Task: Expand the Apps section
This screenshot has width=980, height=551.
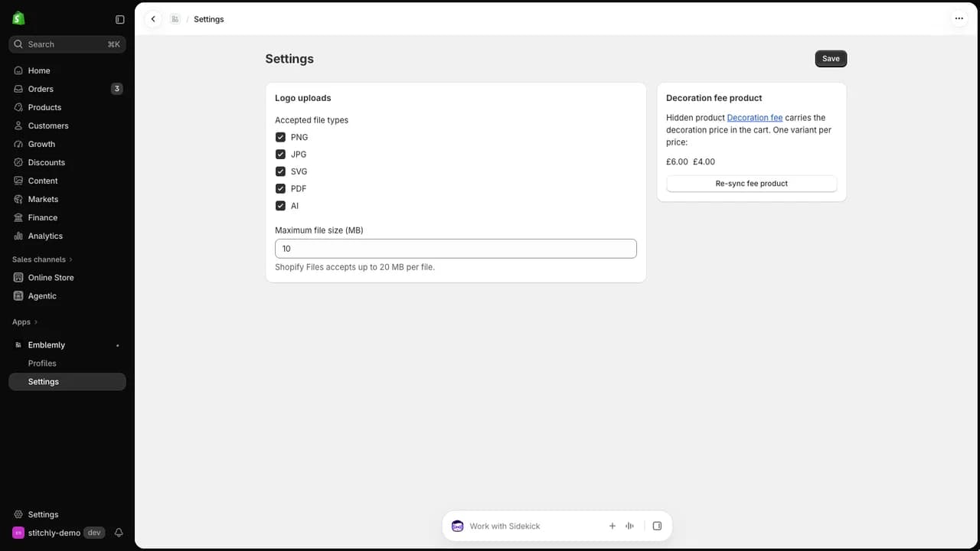Action: tap(24, 322)
